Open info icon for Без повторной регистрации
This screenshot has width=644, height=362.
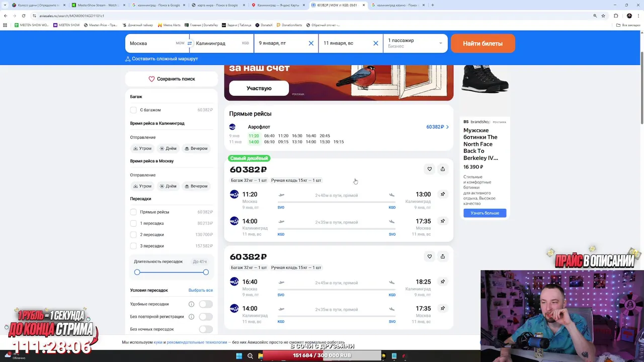click(191, 317)
